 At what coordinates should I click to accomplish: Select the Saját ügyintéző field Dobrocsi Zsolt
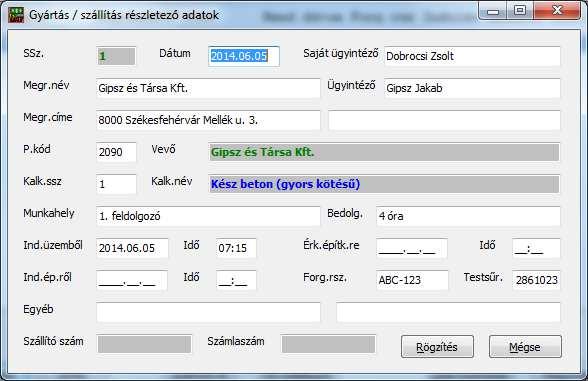tap(472, 56)
